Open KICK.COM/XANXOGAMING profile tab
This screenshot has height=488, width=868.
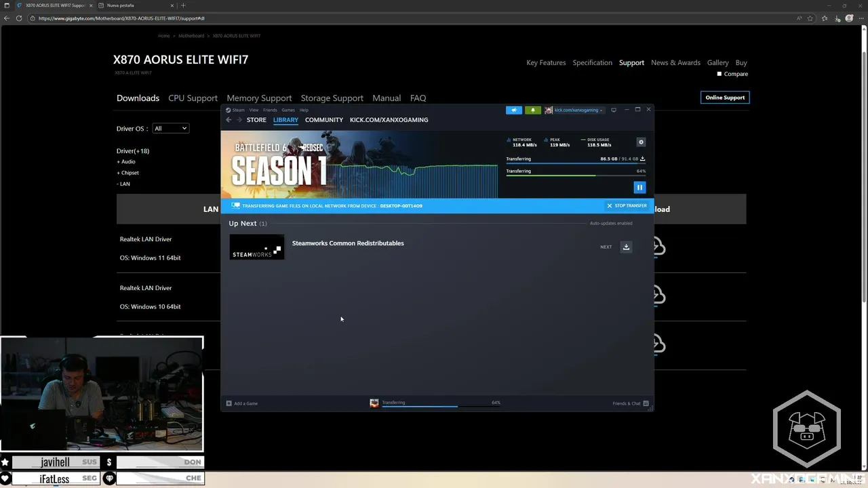[x=389, y=120]
